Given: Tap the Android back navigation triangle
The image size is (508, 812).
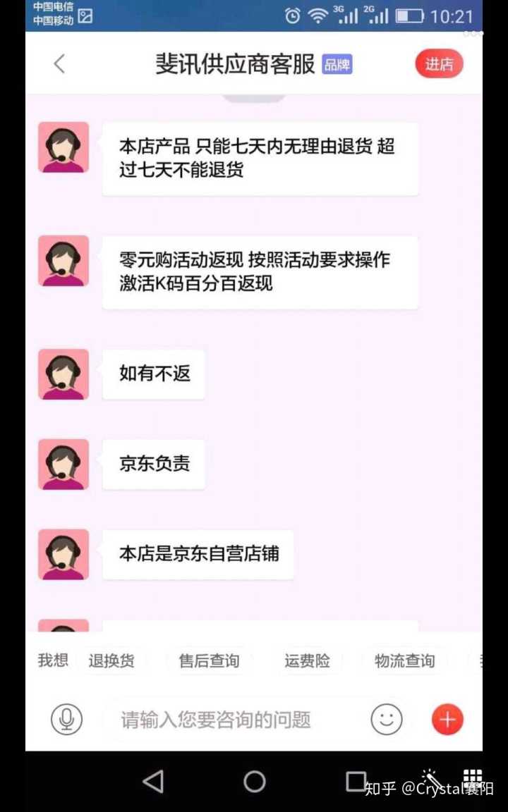Looking at the screenshot, I should [x=153, y=782].
